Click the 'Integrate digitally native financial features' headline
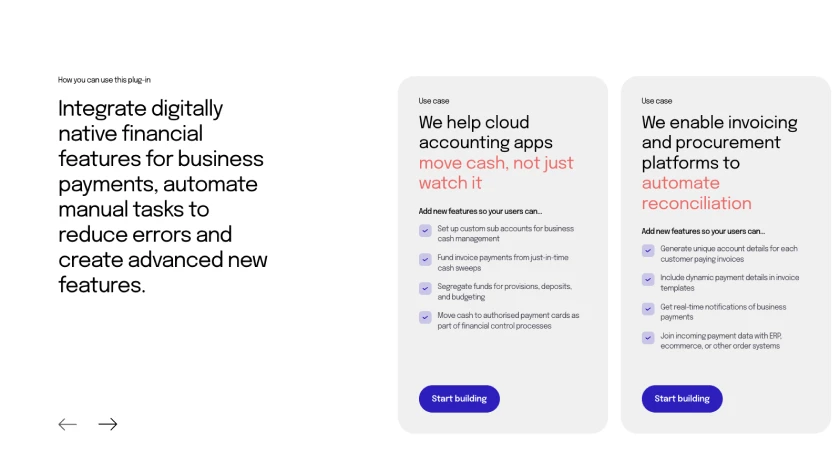 coord(163,196)
